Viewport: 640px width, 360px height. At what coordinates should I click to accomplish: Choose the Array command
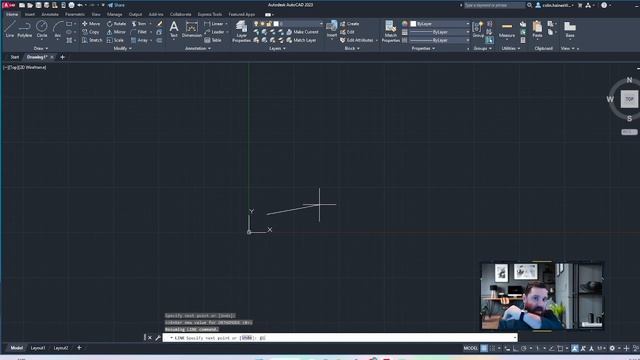click(139, 40)
